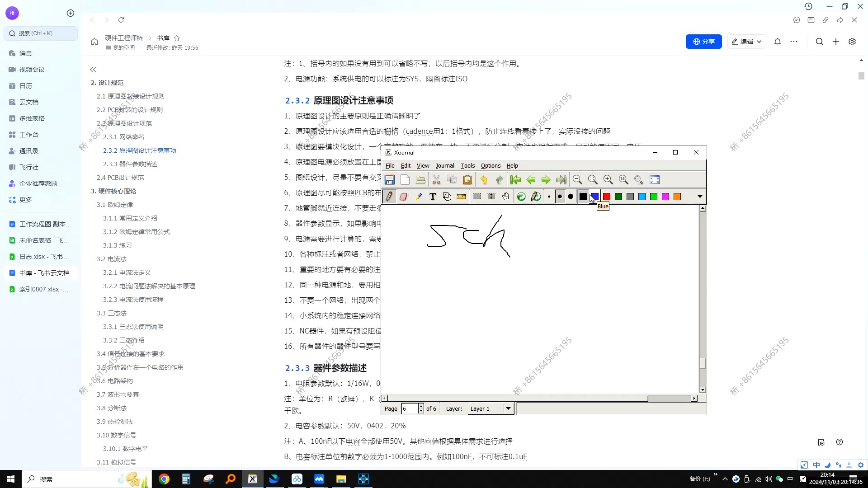Zoom in on the Xournal page
868x488 pixels.
pos(608,180)
